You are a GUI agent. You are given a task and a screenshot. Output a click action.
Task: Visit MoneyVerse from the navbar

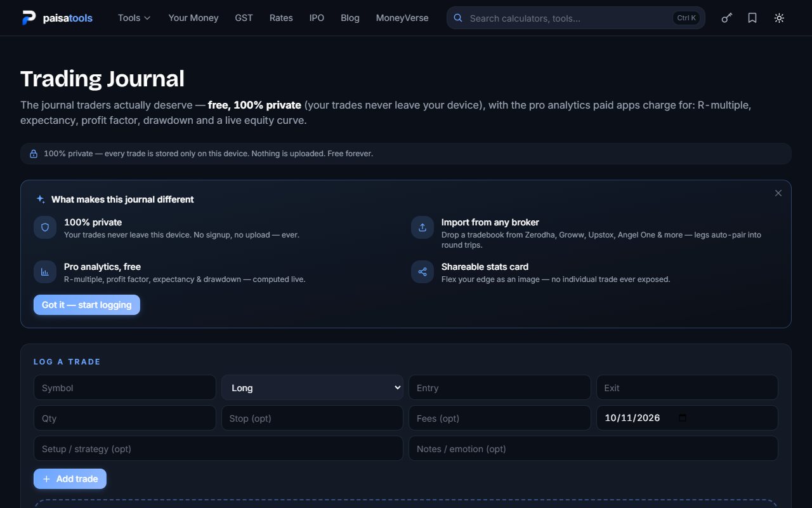click(402, 18)
